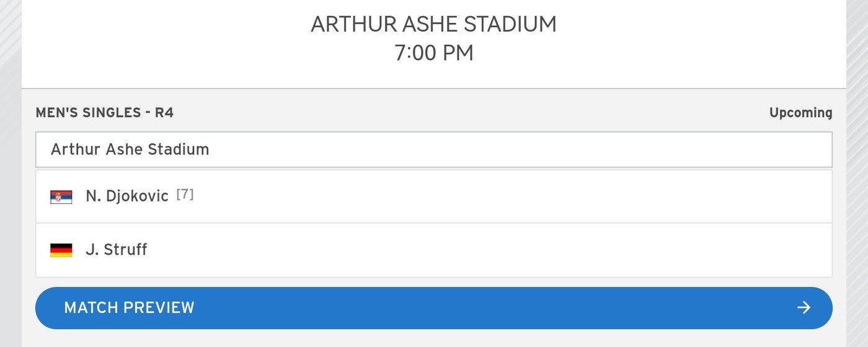Click the Arthur Ashe Stadium court box
Image resolution: width=868 pixels, height=347 pixels.
pos(434,149)
